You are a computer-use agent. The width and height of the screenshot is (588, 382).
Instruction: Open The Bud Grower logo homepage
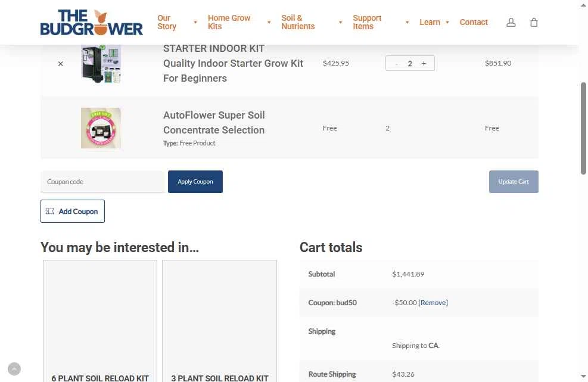(x=92, y=23)
